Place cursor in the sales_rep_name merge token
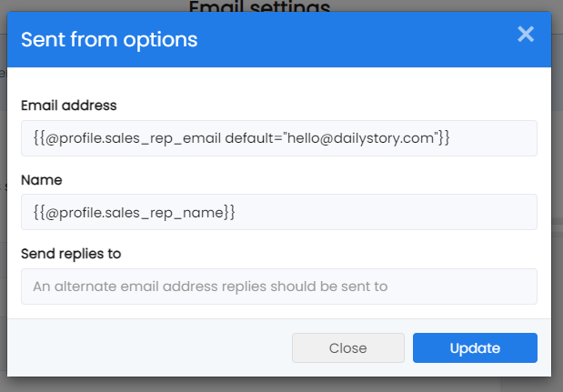563x392 pixels. (x=135, y=213)
